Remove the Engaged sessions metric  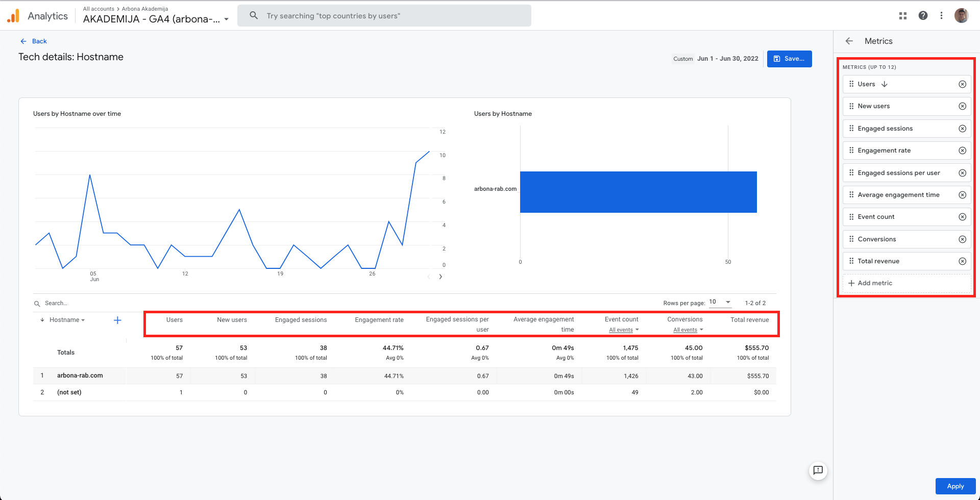point(962,129)
